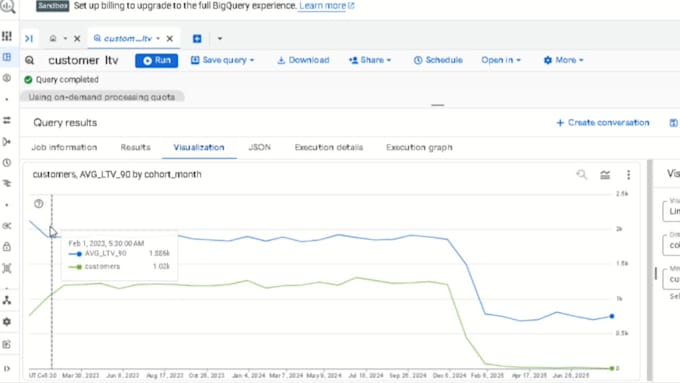680x383 pixels.
Task: Open the More settings menu
Action: point(563,60)
